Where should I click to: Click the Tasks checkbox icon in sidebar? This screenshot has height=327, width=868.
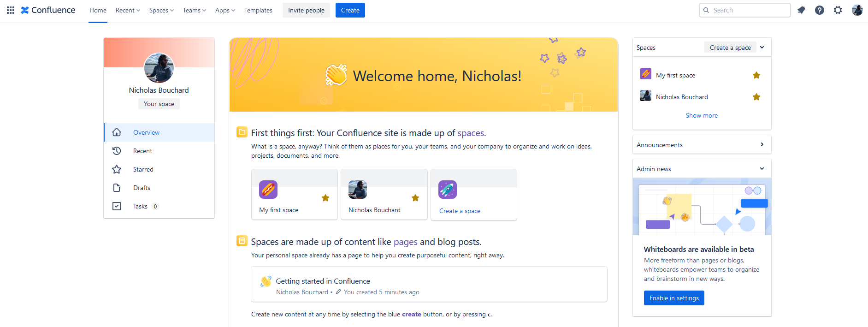[x=117, y=206]
